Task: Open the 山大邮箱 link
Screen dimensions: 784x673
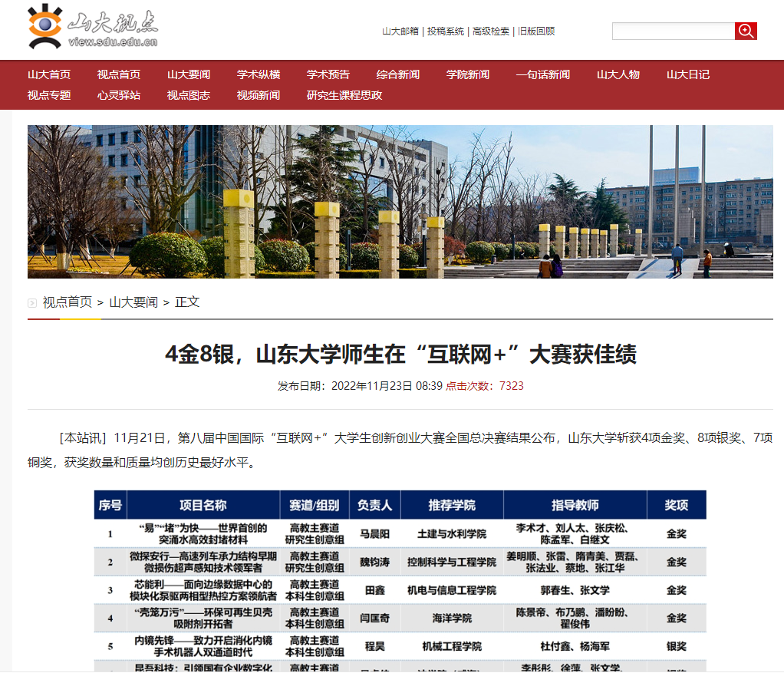Action: pos(400,31)
